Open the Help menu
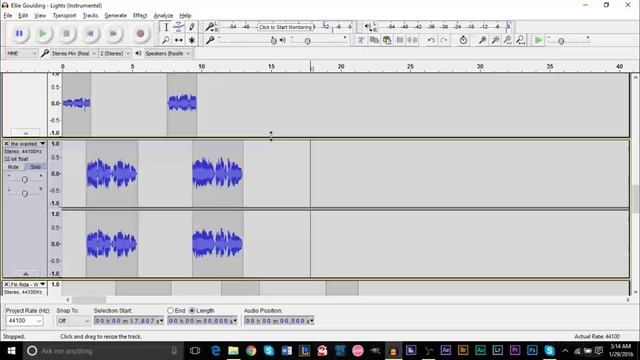The width and height of the screenshot is (640, 360). point(185,16)
